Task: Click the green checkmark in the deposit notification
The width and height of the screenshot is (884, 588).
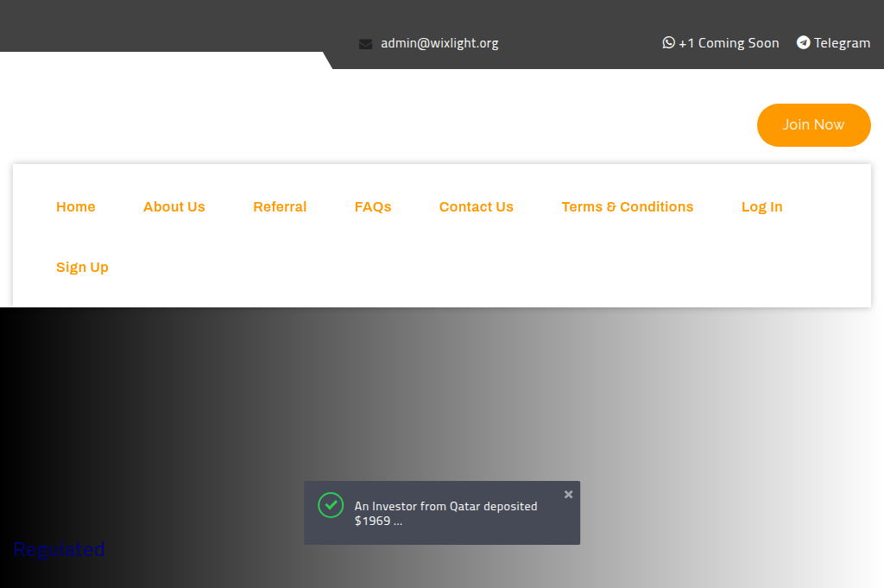Action: (330, 505)
